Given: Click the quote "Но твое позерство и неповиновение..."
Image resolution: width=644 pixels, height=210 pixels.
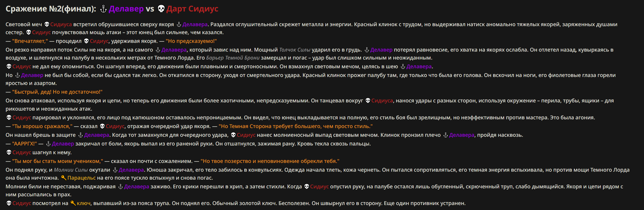Looking at the screenshot, I should 270,161.
